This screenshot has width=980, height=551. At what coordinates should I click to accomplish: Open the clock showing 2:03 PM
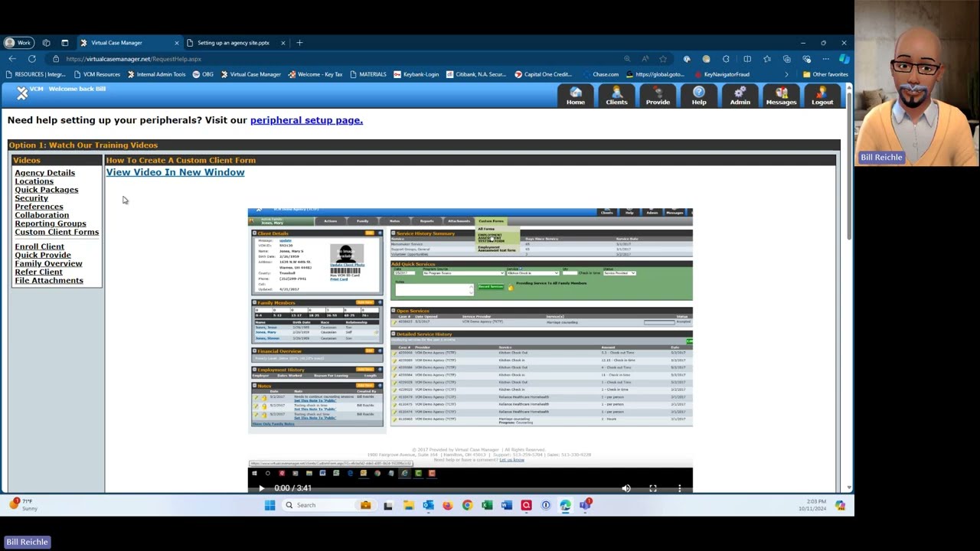[812, 505]
